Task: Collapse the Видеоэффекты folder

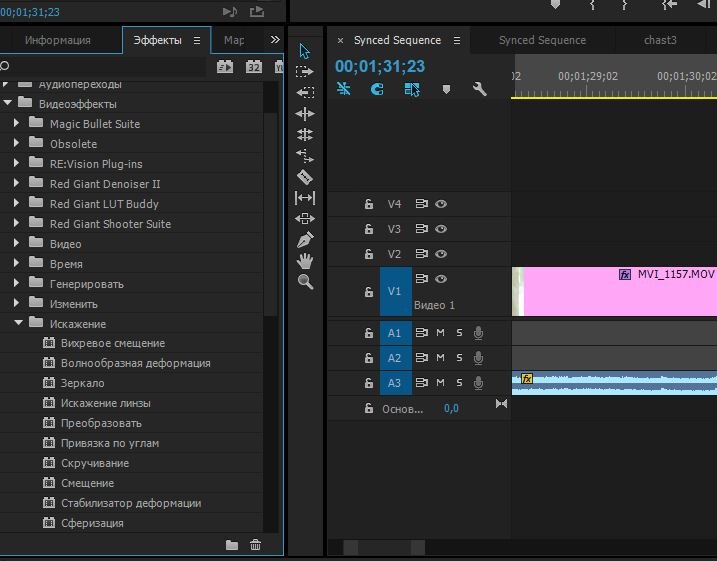Action: coord(7,103)
